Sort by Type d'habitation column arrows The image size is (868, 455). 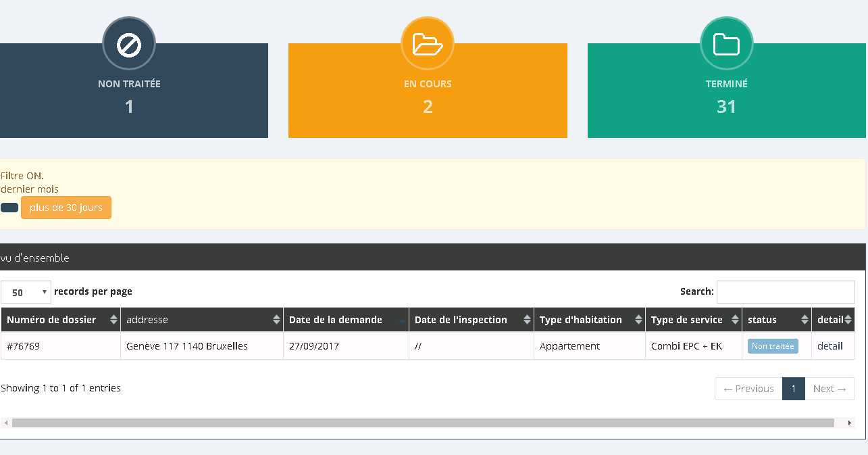[x=638, y=320]
